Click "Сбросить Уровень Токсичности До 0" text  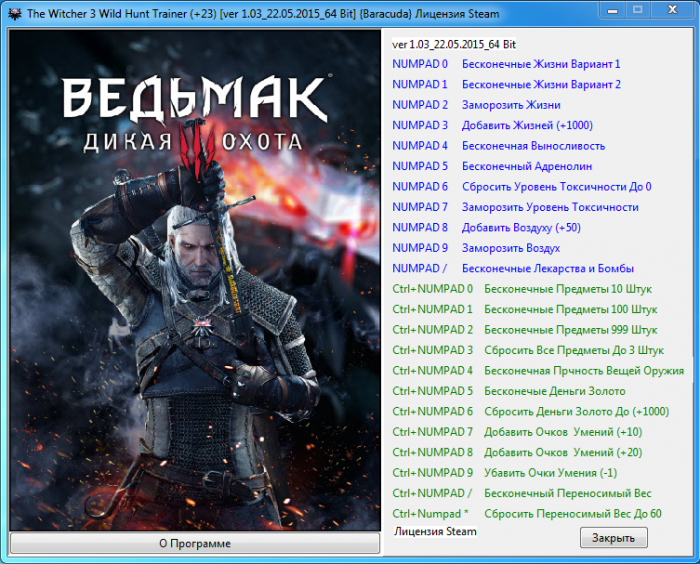556,187
